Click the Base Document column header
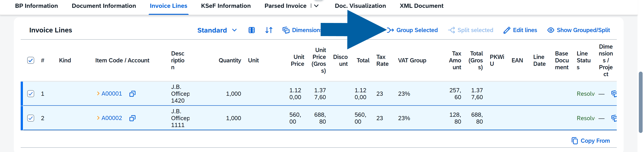Image resolution: width=644 pixels, height=152 pixels. [x=562, y=61]
